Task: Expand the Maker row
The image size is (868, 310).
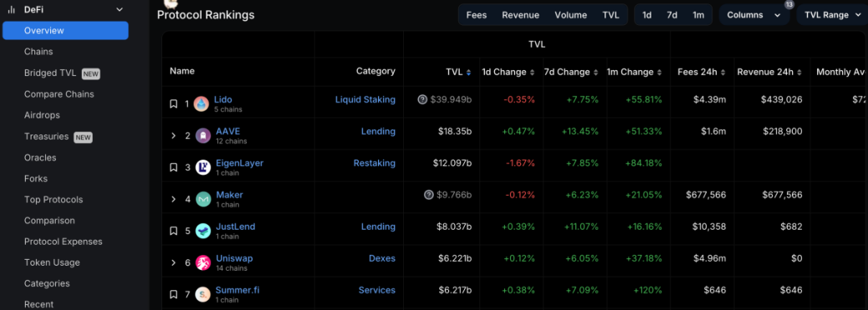Action: (x=173, y=199)
